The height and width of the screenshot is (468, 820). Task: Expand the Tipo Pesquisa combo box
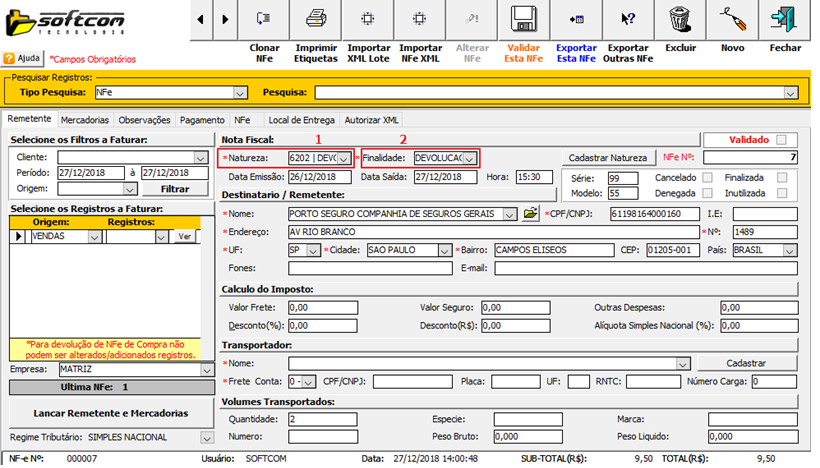(239, 92)
